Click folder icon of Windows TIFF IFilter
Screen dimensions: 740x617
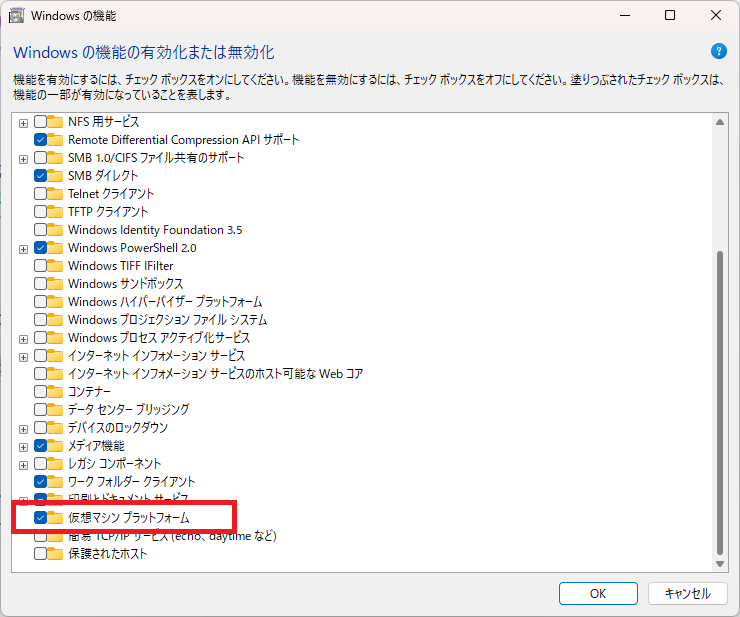pyautogui.click(x=55, y=266)
